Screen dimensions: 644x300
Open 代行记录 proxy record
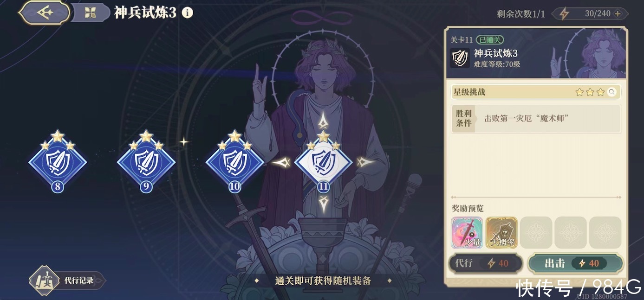pos(68,281)
